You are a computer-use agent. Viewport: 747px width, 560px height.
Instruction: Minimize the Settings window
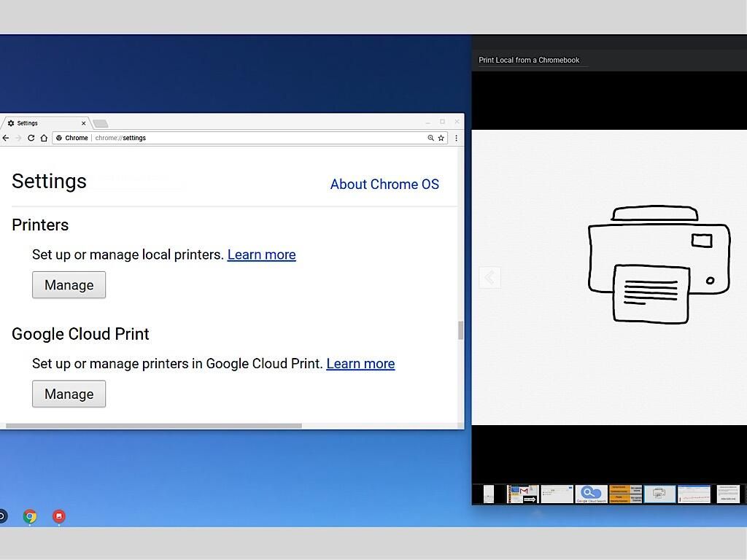pos(427,122)
